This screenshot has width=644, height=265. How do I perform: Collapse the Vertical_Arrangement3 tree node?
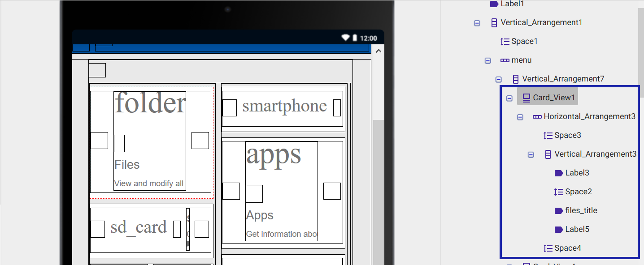(x=531, y=154)
